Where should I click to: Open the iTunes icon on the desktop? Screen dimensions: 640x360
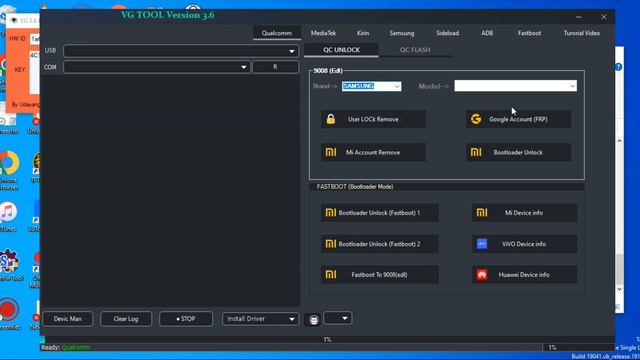click(x=8, y=212)
